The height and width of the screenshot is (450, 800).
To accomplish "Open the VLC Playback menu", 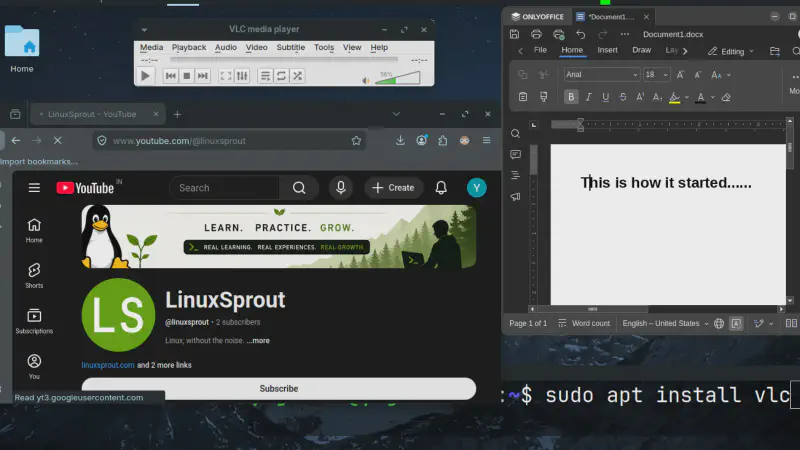I will click(x=189, y=47).
